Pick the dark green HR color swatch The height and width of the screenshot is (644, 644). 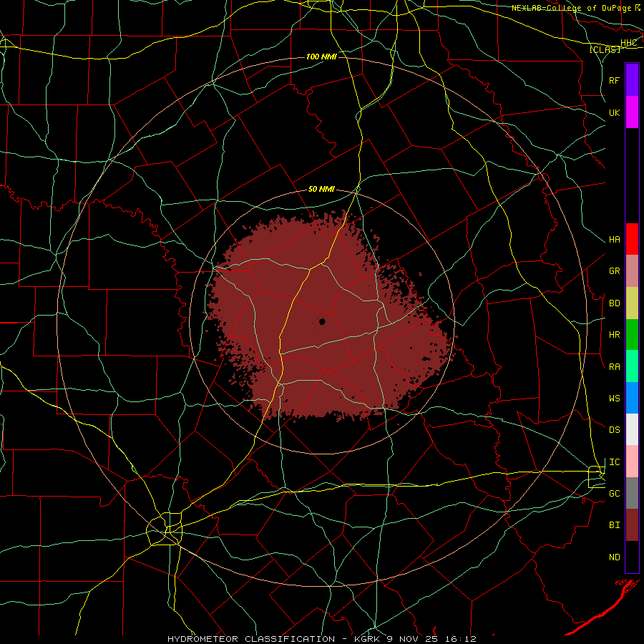click(632, 334)
